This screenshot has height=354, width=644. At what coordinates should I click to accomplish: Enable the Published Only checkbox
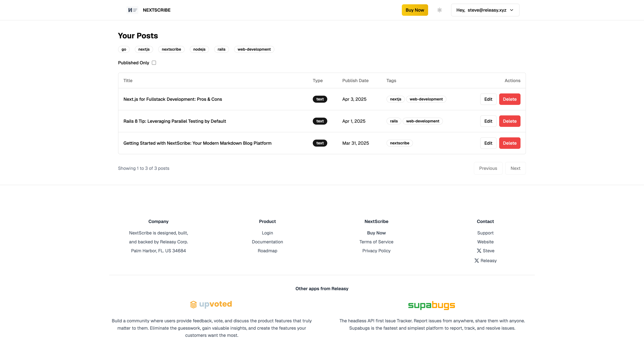[154, 63]
